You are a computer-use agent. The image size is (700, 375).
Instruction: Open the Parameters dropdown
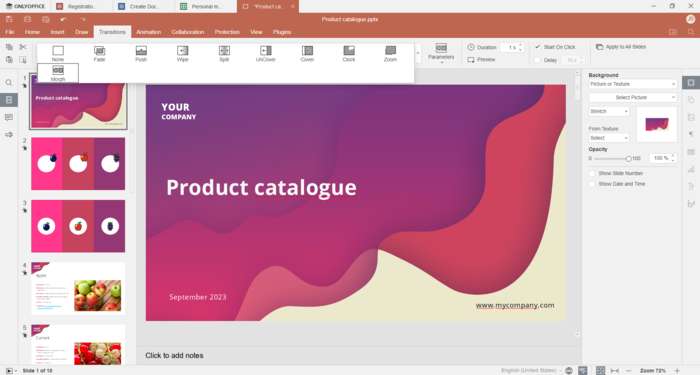click(441, 54)
